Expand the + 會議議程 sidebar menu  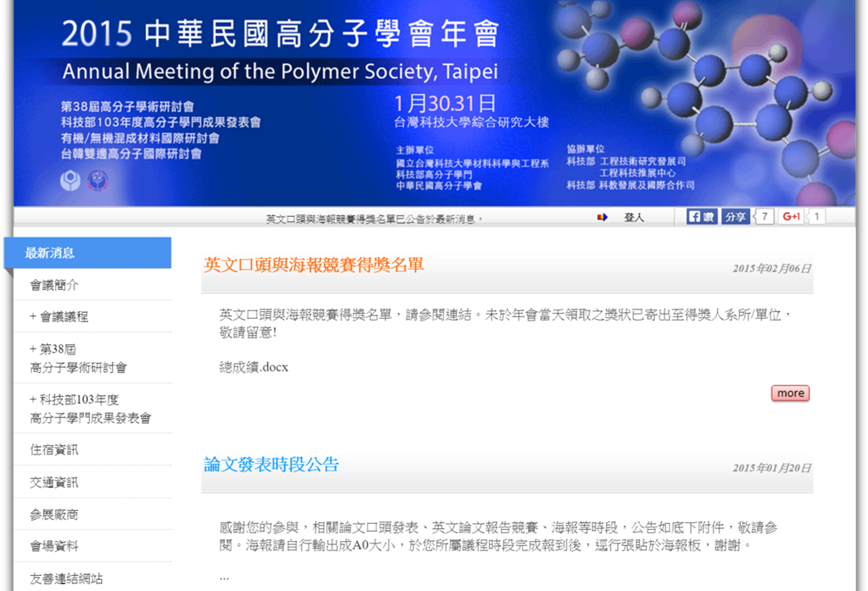(x=59, y=316)
